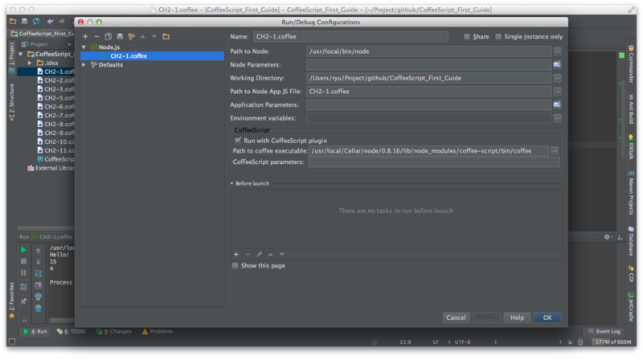
Task: Open Commander side tab
Action: [631, 64]
